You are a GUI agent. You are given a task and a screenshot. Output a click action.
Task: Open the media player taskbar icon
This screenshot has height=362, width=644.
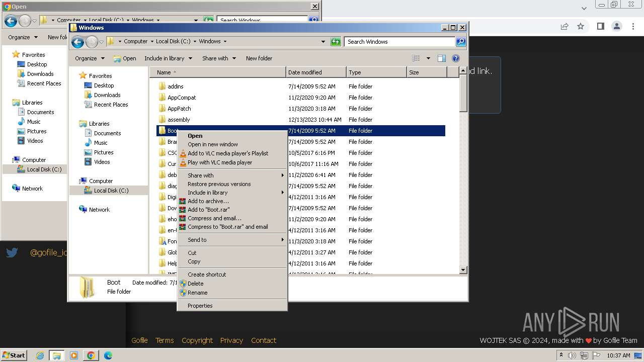[73, 355]
